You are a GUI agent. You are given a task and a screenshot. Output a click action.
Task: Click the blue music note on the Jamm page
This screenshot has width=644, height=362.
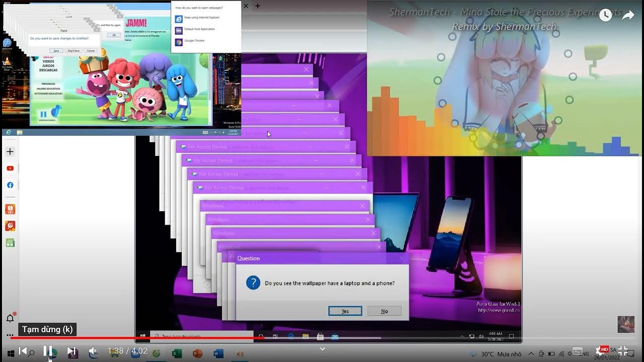pos(55,112)
